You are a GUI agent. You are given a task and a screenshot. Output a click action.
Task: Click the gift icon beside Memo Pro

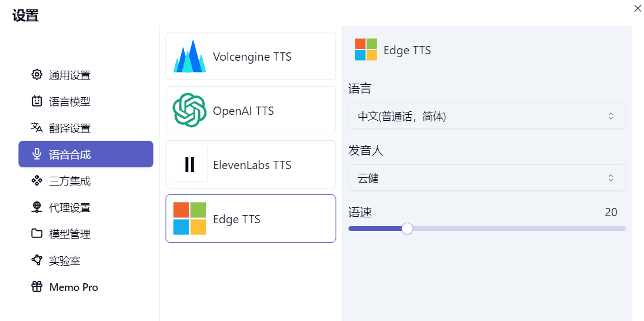[x=37, y=286]
